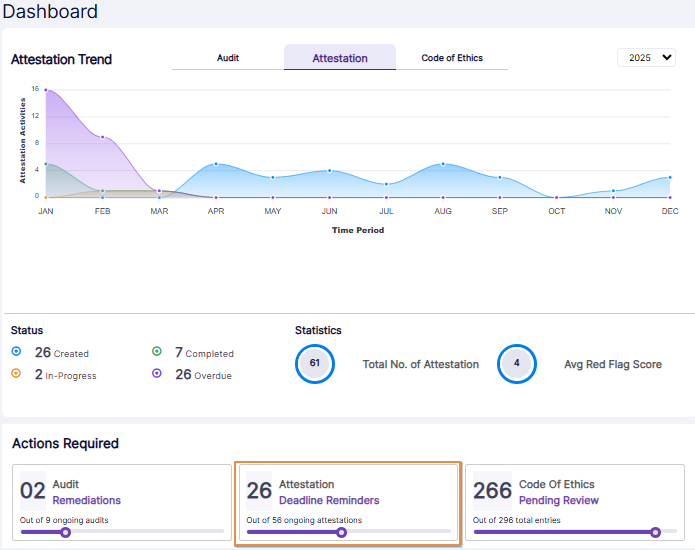The height and width of the screenshot is (550, 695).
Task: Click the 266 Code Of Ethics count badge
Action: [492, 491]
